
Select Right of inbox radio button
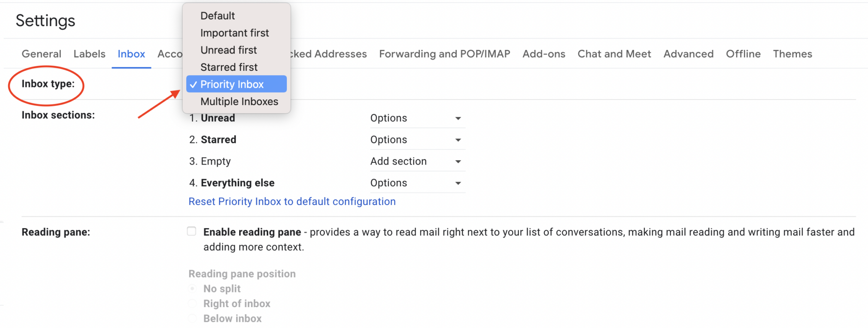point(192,303)
